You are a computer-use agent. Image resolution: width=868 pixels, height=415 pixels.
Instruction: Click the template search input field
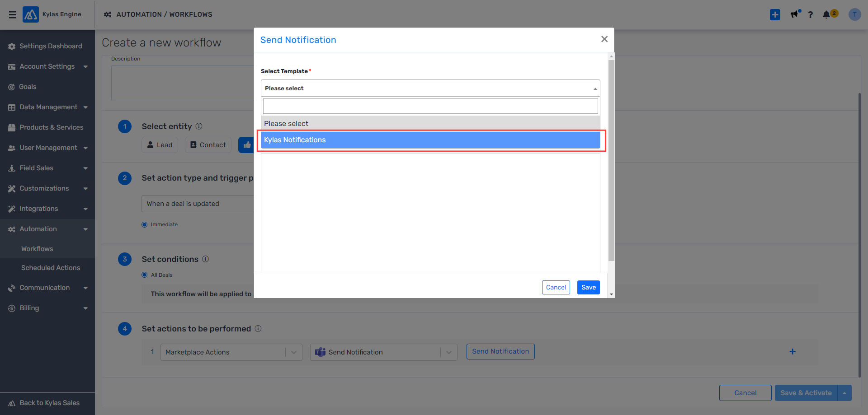430,106
